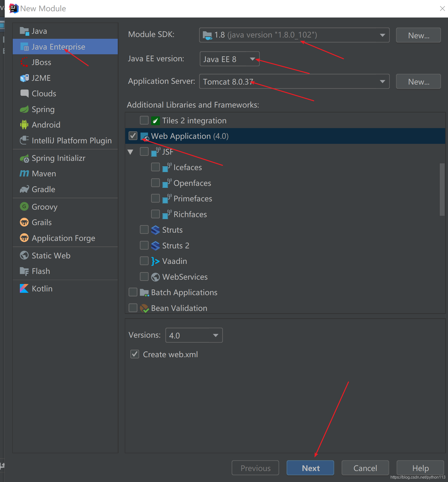Select the Spring Initializr icon
Screen dimensions: 448x482
(x=24, y=158)
